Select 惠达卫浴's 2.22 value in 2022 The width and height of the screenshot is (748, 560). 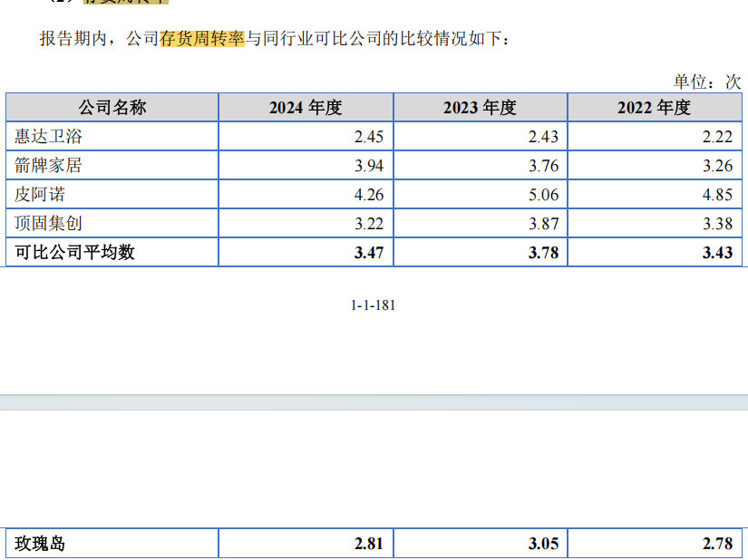tap(717, 137)
